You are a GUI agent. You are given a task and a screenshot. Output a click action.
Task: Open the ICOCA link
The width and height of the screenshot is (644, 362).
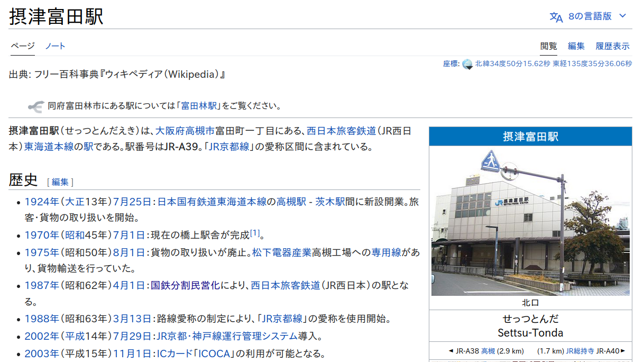point(214,354)
